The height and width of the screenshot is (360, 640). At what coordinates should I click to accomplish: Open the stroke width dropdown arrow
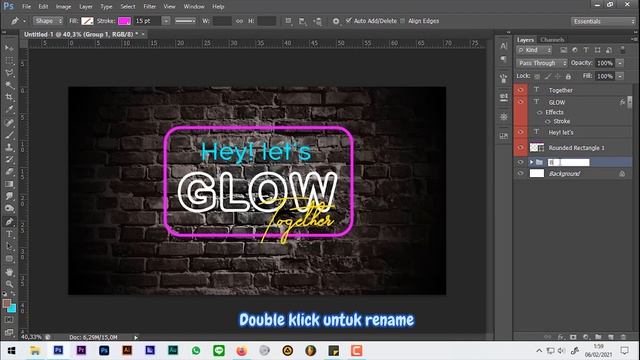(166, 21)
